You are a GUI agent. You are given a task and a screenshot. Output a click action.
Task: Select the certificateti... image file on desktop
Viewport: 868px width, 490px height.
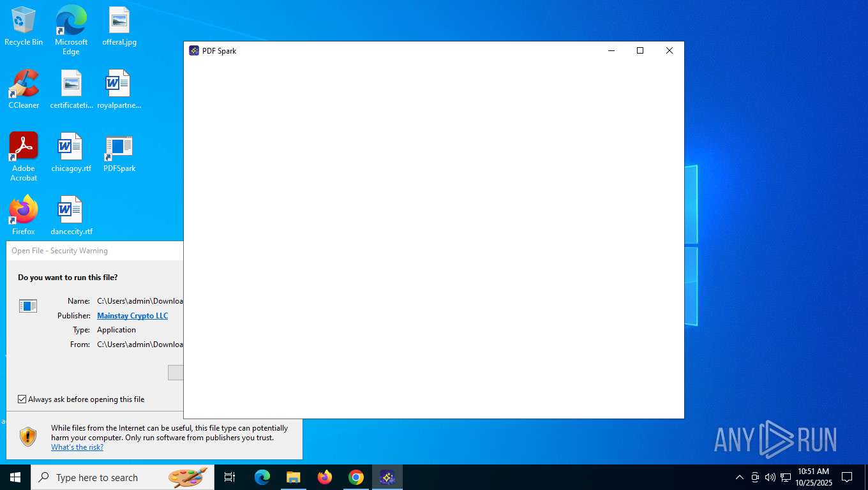coord(71,90)
